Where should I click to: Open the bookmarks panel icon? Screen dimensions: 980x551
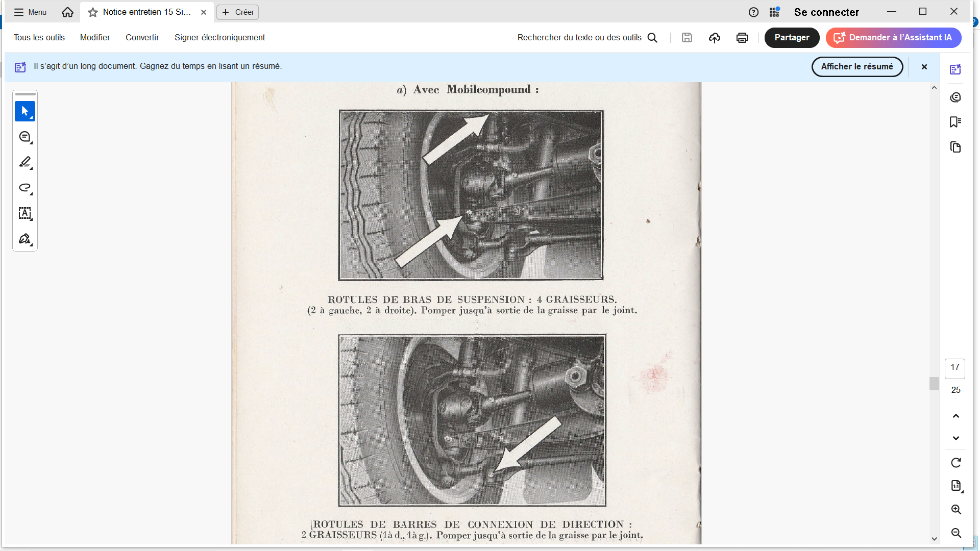coord(955,122)
